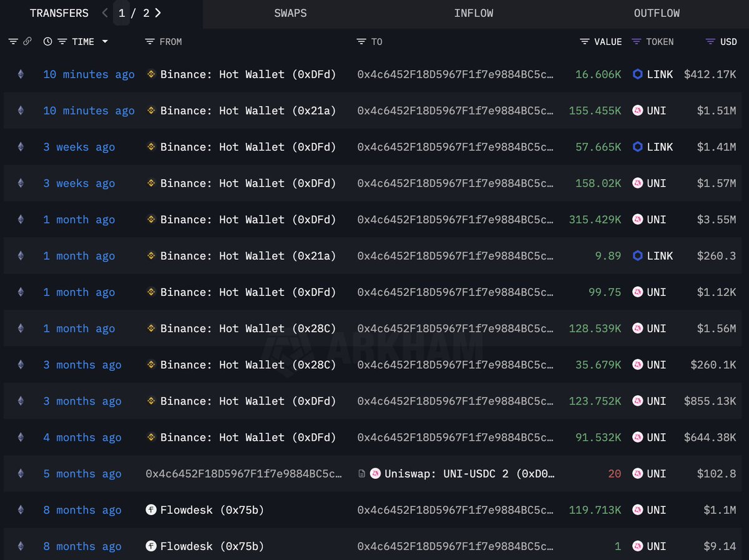749x560 pixels.
Task: Click UNI token icon in $644.38K row
Action: click(637, 438)
